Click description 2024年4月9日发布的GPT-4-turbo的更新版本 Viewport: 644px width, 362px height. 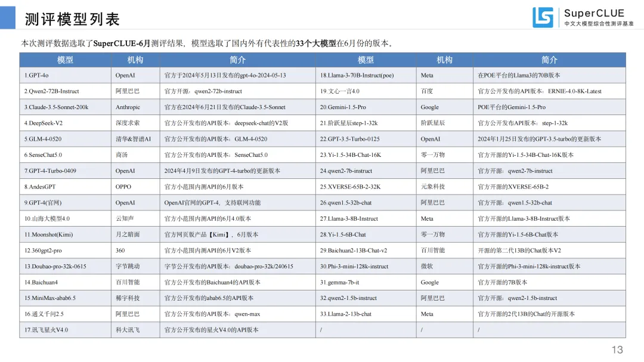coord(238,171)
